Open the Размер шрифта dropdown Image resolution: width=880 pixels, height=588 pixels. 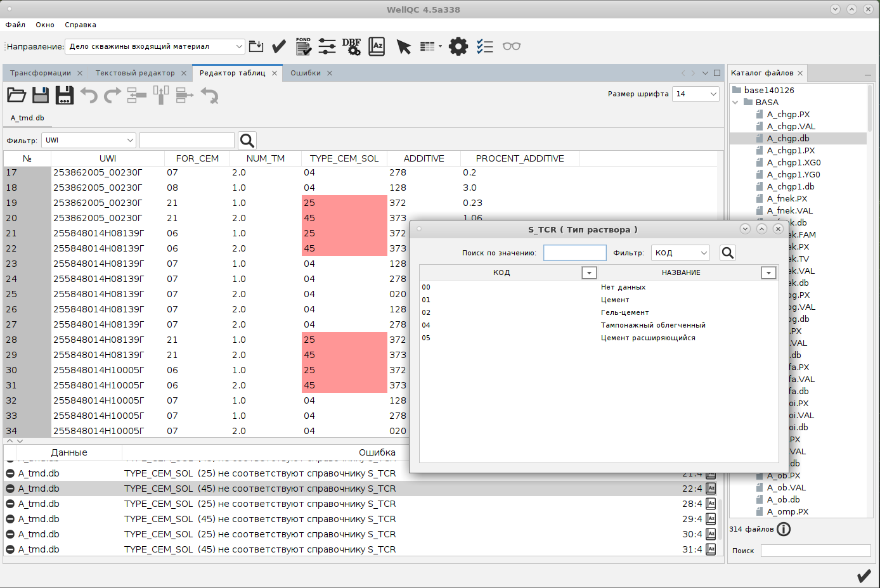[696, 94]
